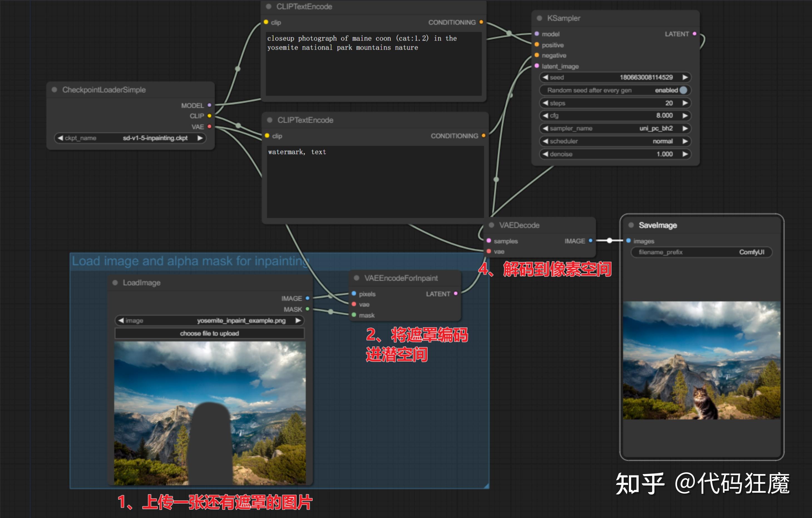Collapse the LoadImage node using its dot
This screenshot has height=518, width=812.
tap(115, 283)
